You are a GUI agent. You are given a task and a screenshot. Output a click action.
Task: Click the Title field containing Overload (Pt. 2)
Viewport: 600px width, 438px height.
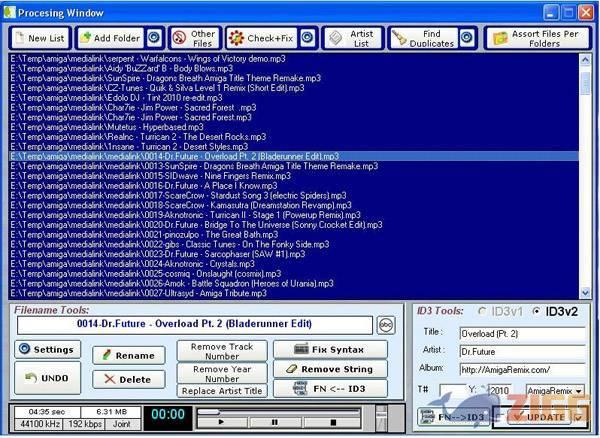520,333
